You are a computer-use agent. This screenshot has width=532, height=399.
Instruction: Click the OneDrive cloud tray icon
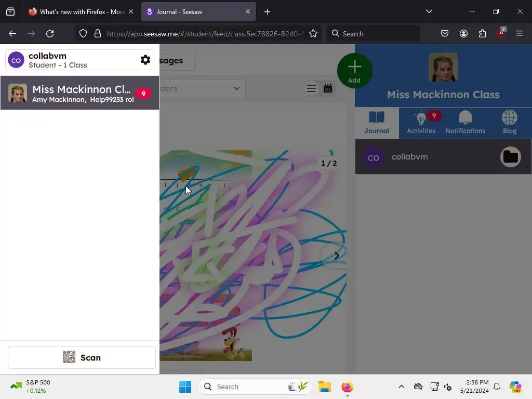418,387
